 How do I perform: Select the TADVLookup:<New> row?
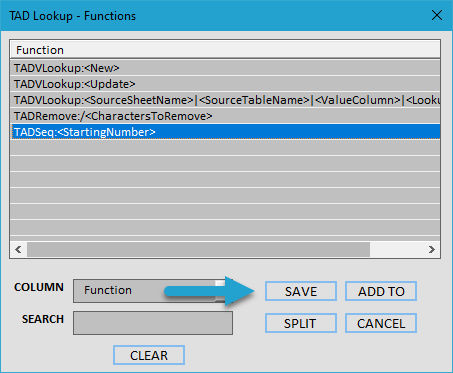[x=225, y=68]
